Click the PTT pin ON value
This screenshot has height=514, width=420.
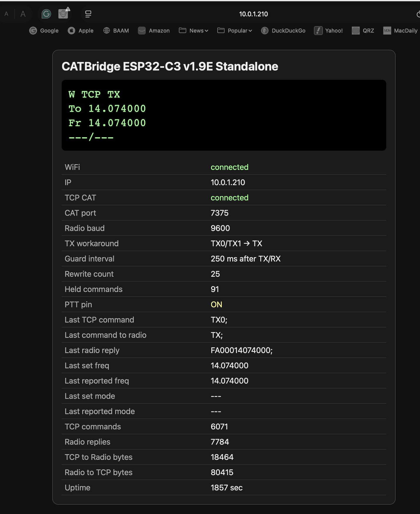(216, 304)
